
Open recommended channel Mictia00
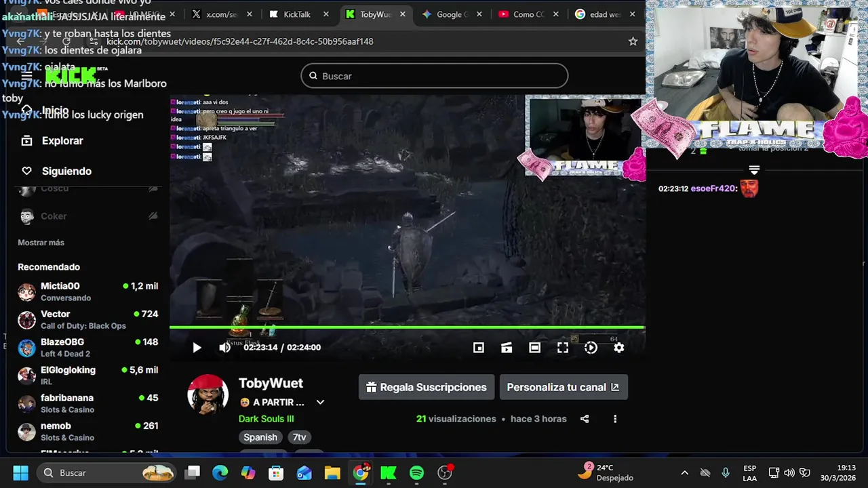[x=87, y=291]
